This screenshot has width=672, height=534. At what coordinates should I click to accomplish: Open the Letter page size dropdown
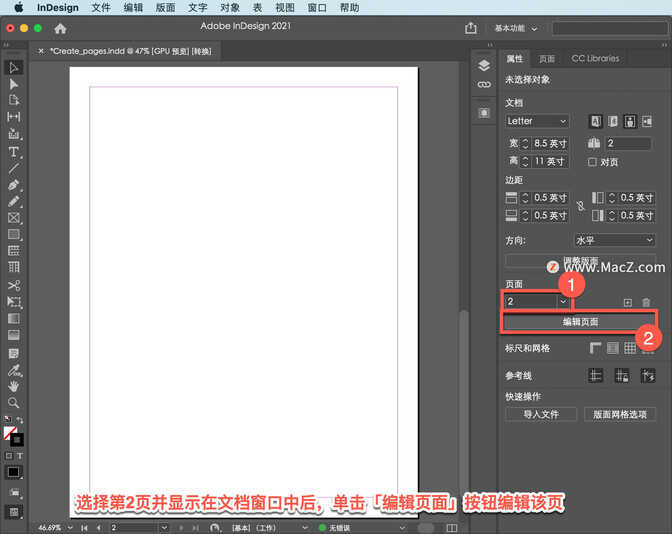point(537,121)
